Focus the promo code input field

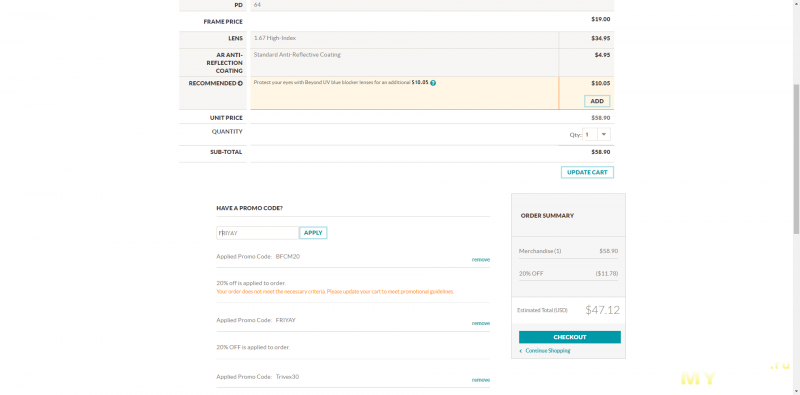pos(258,233)
